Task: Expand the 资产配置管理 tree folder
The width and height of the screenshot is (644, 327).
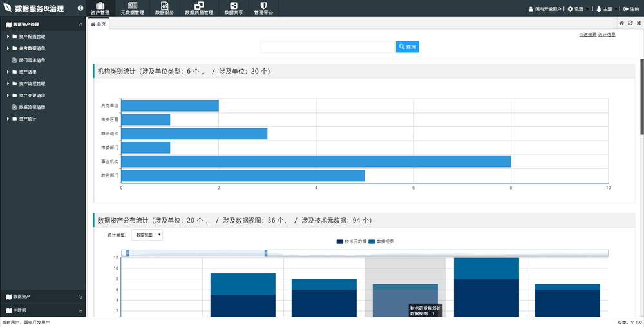Action: coord(7,37)
